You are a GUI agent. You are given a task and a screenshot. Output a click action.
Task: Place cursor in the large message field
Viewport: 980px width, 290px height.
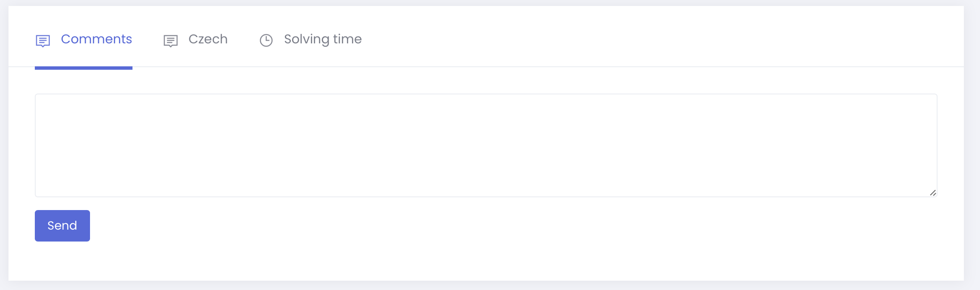(486, 145)
